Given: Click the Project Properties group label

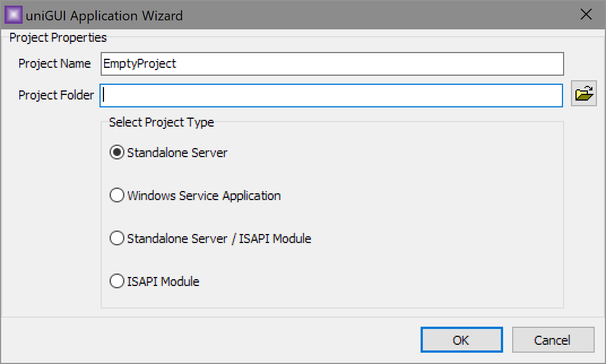Looking at the screenshot, I should pyautogui.click(x=58, y=38).
